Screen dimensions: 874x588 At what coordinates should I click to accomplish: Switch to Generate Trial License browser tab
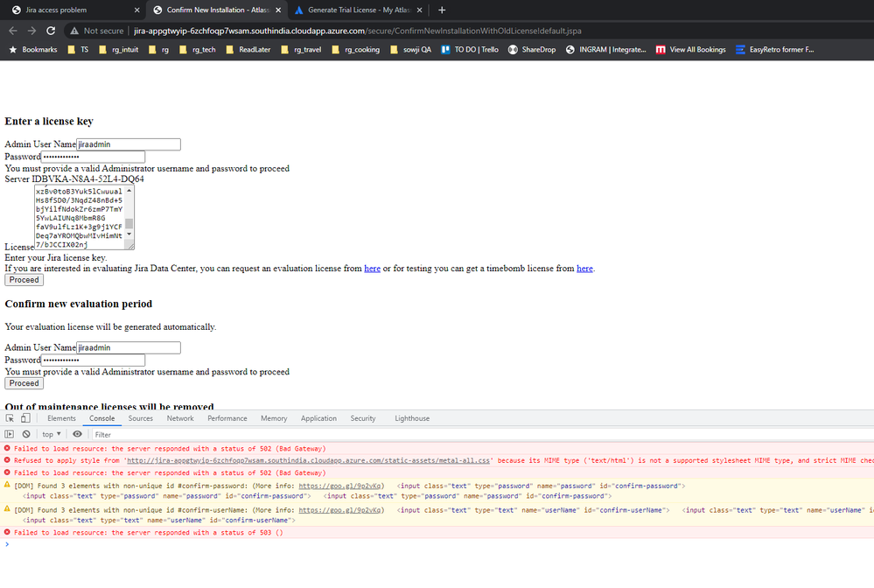click(x=359, y=10)
